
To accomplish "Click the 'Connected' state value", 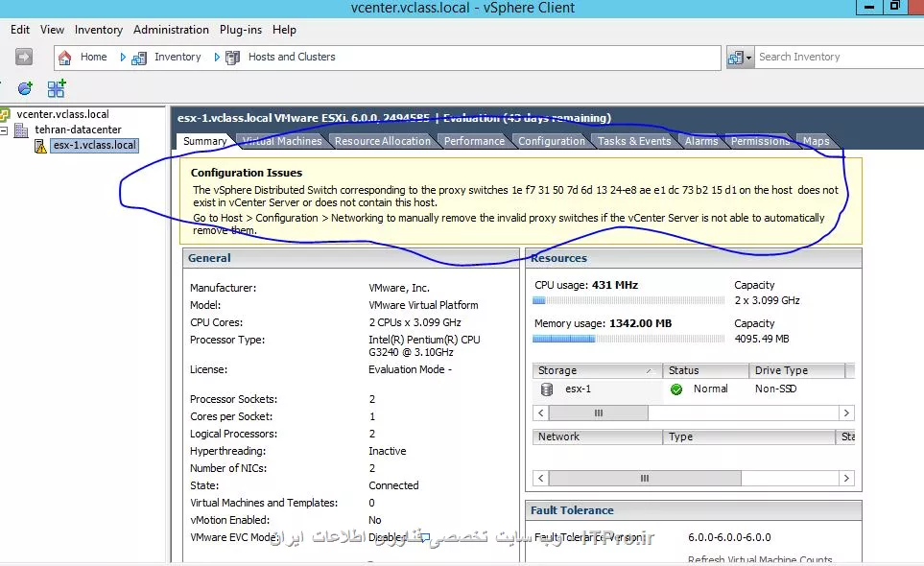I will click(393, 486).
